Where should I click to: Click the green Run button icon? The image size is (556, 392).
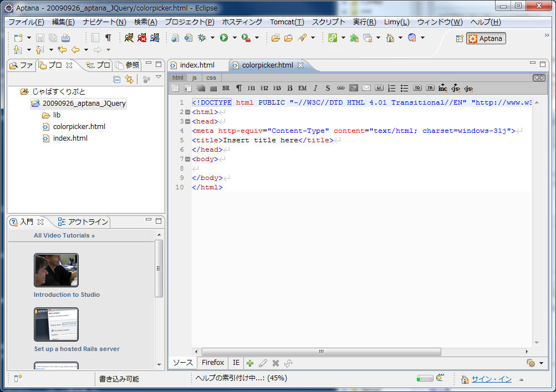point(224,38)
